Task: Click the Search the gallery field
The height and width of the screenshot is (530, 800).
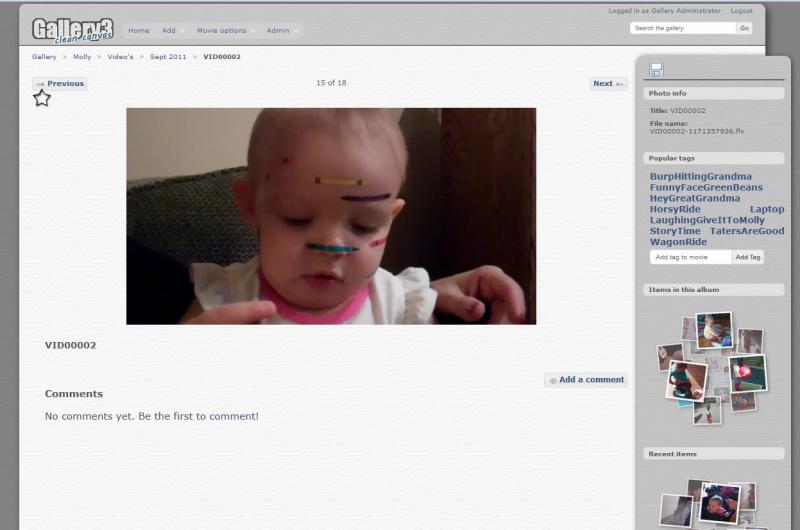Action: tap(683, 28)
